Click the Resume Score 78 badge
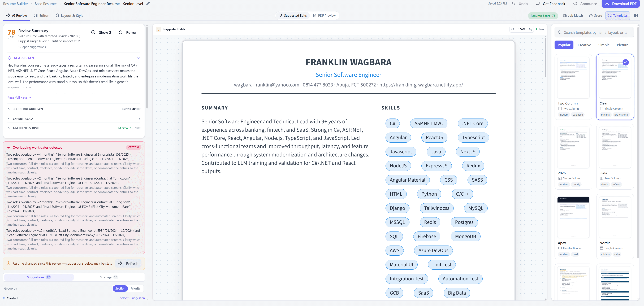 click(x=543, y=15)
